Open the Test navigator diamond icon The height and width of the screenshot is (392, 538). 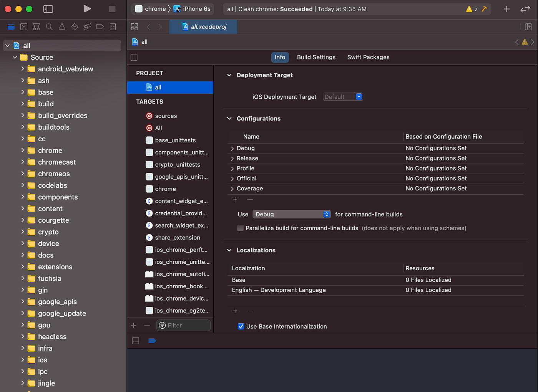75,26
